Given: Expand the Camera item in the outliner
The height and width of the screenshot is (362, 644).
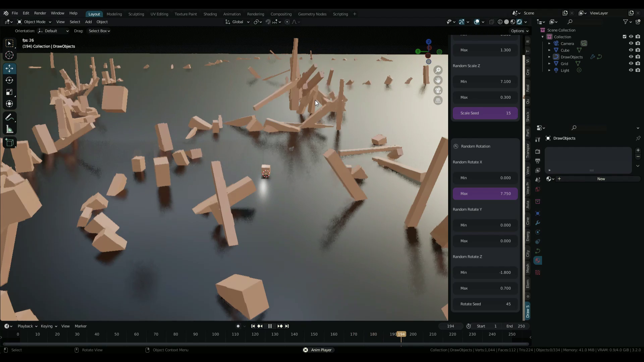Looking at the screenshot, I should click(549, 43).
